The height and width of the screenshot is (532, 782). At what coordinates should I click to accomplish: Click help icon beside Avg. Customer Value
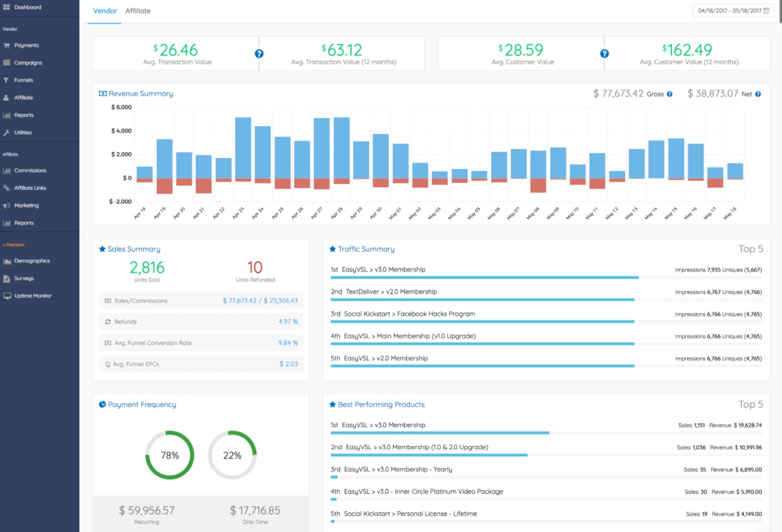pyautogui.click(x=604, y=53)
